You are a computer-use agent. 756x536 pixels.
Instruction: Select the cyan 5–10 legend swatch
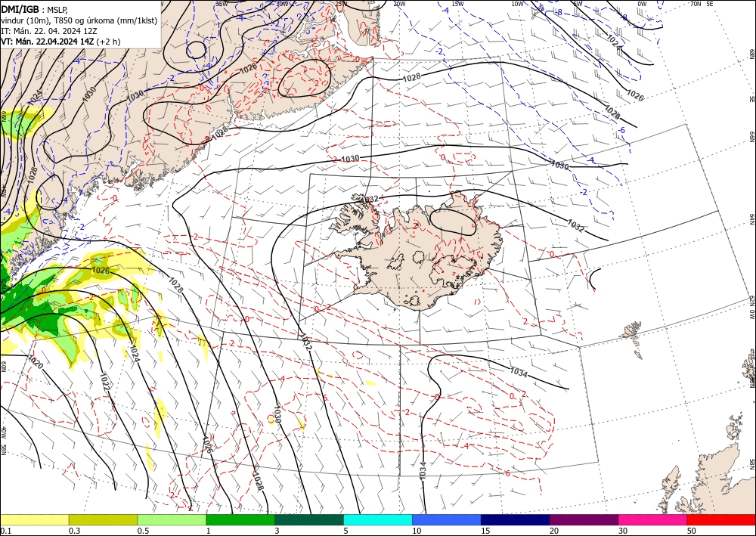pyautogui.click(x=378, y=519)
